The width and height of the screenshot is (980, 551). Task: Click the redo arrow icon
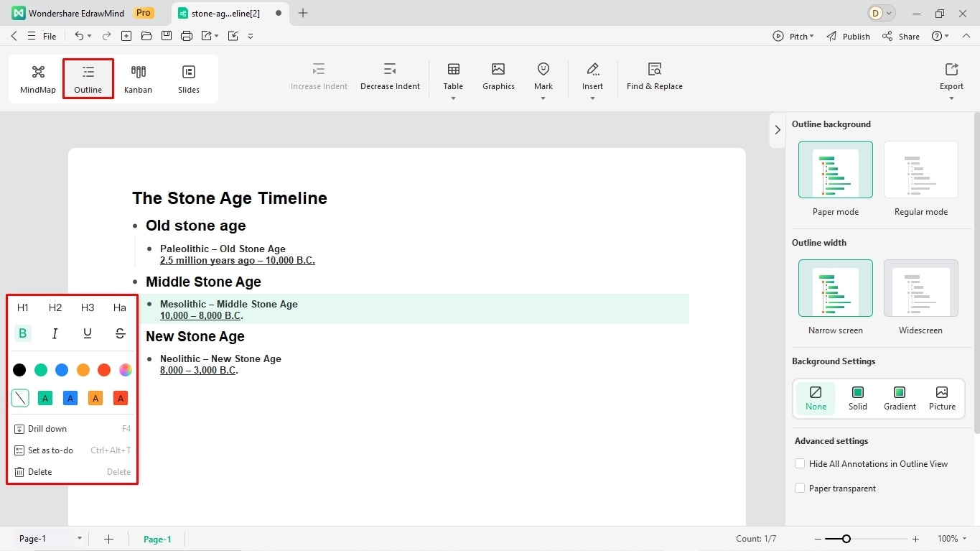106,36
